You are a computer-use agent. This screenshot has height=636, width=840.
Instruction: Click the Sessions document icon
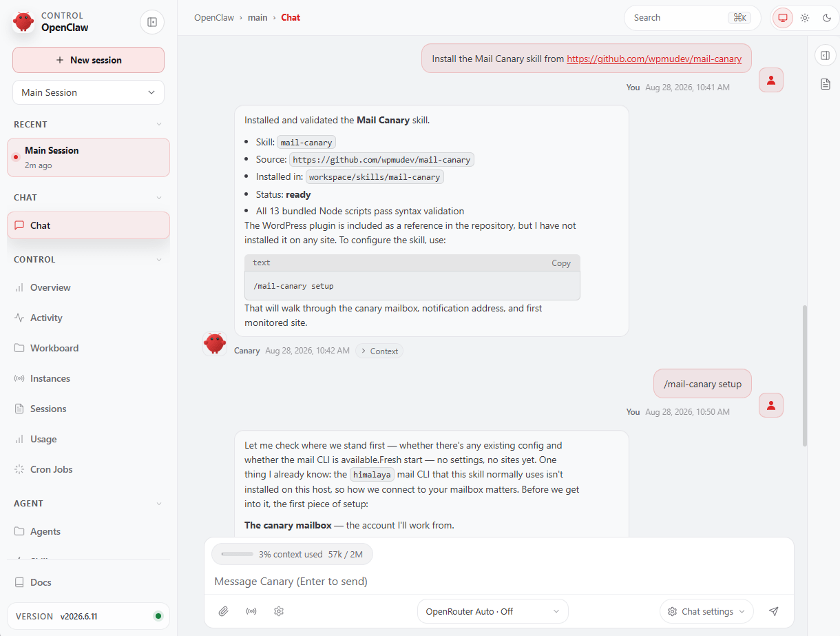pyautogui.click(x=19, y=409)
